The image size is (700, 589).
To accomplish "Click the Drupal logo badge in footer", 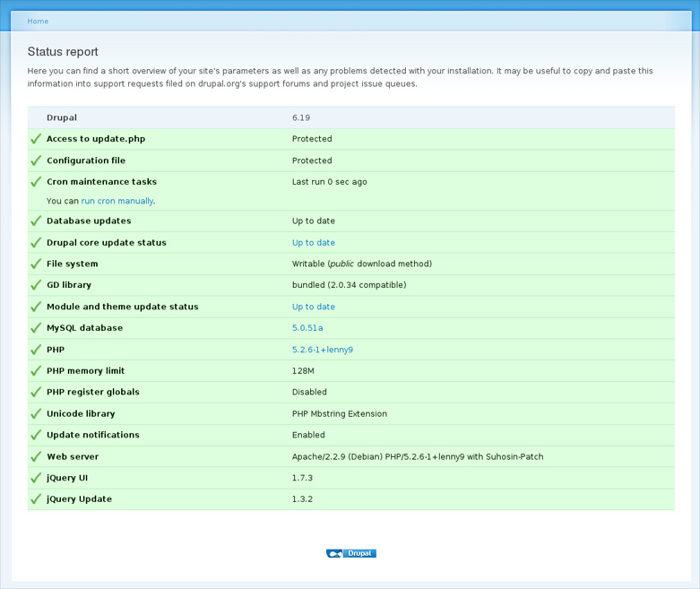I will 350,553.
